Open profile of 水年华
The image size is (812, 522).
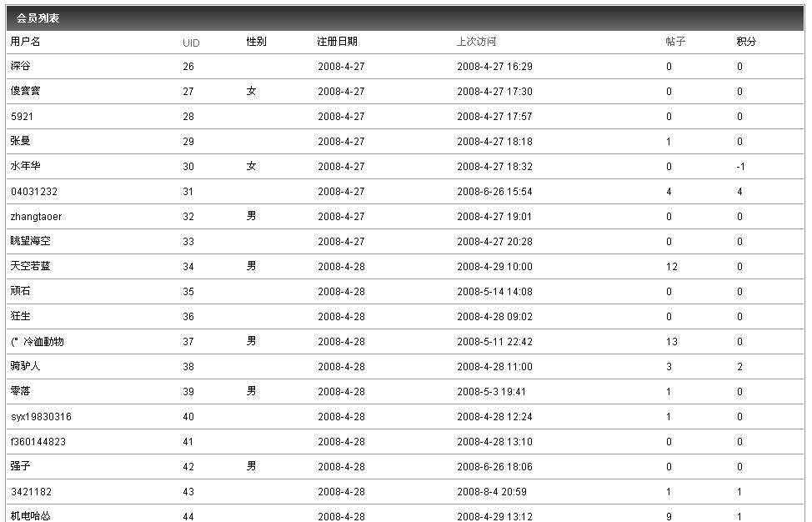point(25,167)
